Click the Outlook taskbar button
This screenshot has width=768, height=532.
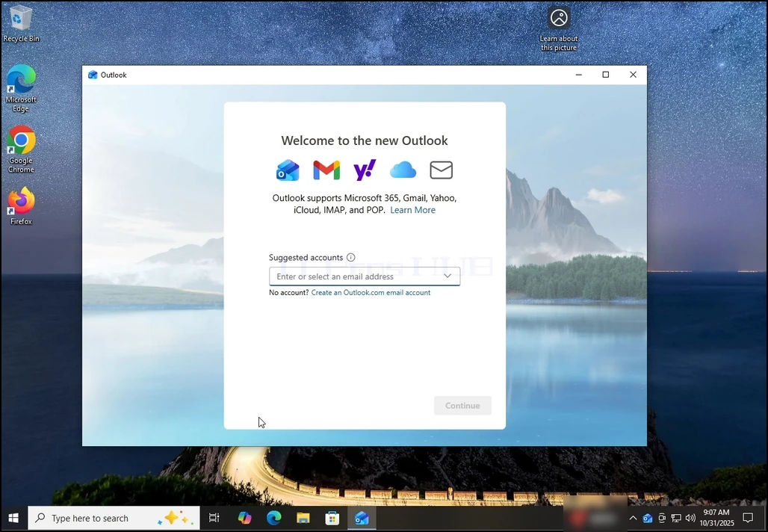coord(362,519)
